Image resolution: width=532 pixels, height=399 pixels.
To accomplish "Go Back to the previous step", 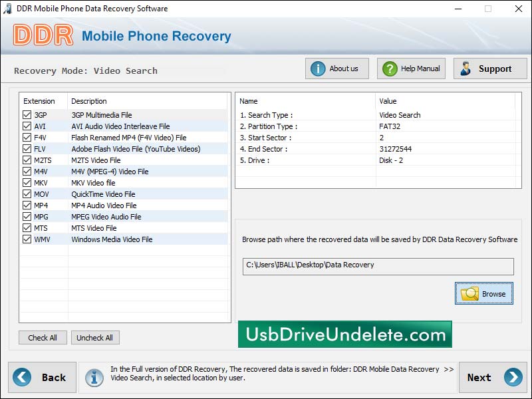I will (x=43, y=377).
